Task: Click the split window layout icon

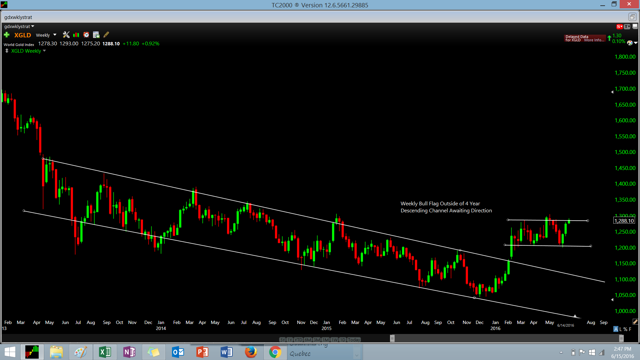Action: click(627, 27)
